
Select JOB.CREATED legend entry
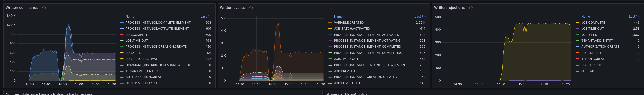pyautogui.click(x=344, y=71)
